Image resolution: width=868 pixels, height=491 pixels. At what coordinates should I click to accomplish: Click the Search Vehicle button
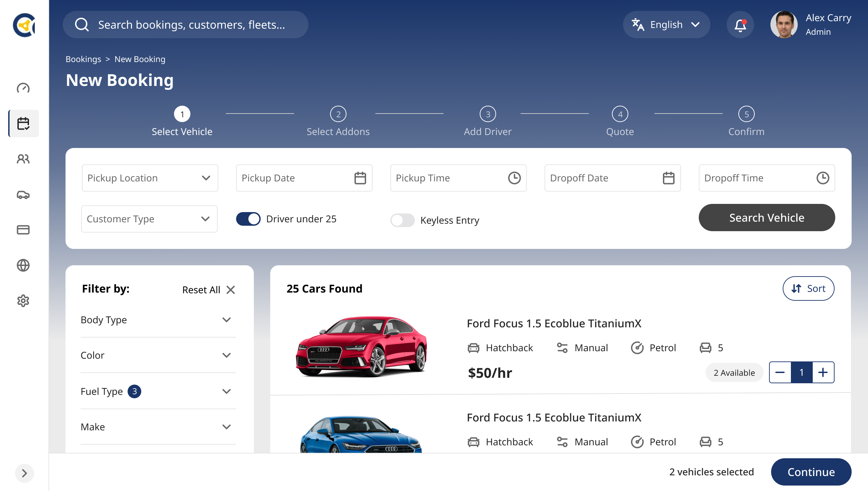(x=767, y=218)
